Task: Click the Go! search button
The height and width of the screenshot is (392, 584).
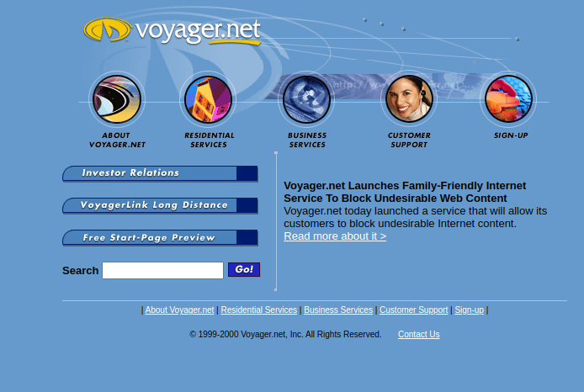Action: pyautogui.click(x=244, y=269)
